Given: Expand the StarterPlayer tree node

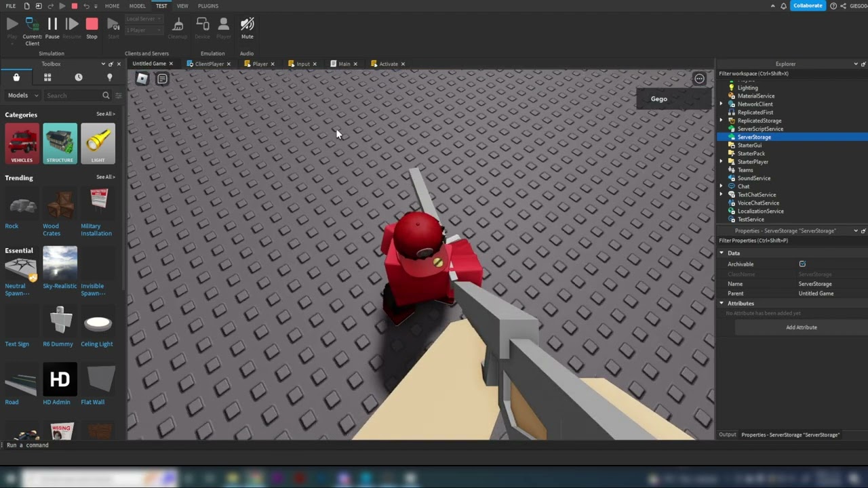Looking at the screenshot, I should [x=722, y=162].
